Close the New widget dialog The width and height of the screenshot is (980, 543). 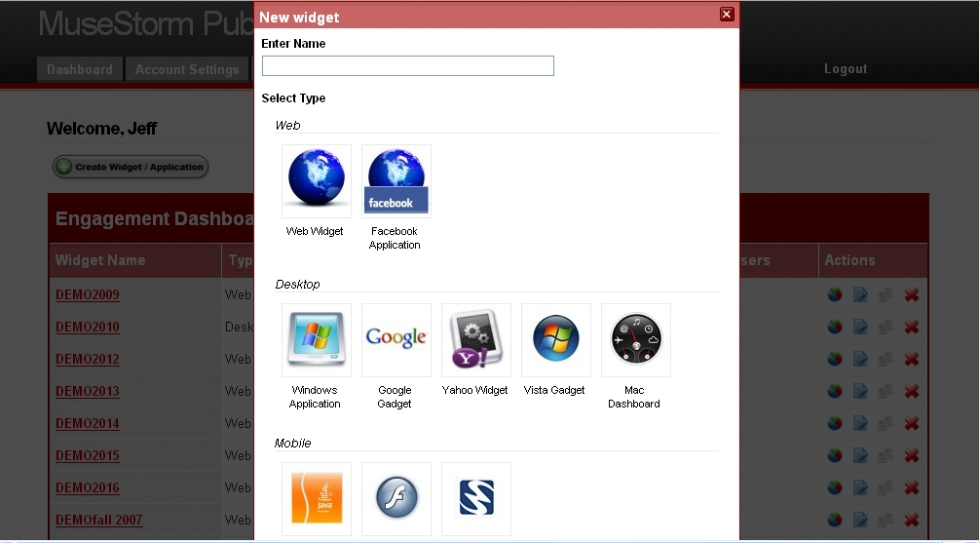click(x=727, y=15)
